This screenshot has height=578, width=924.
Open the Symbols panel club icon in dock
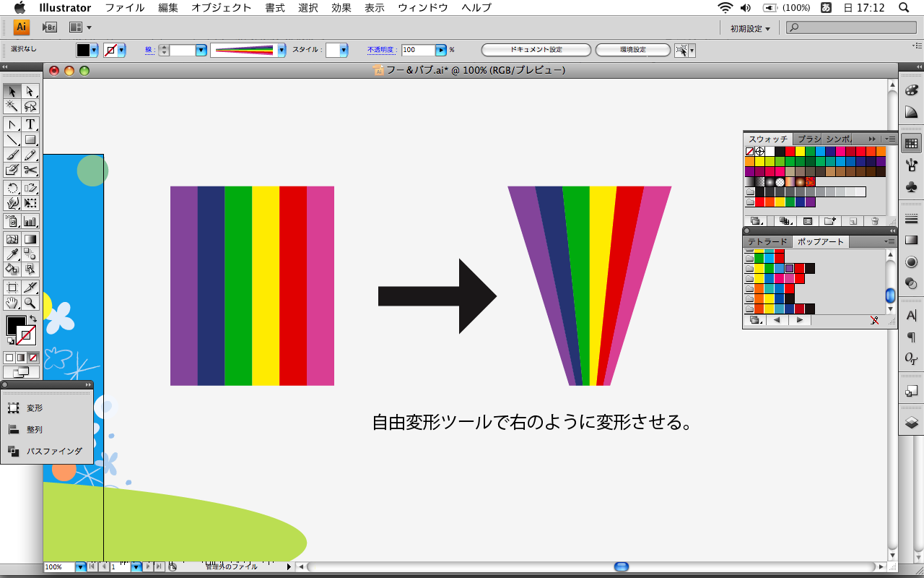(x=911, y=187)
